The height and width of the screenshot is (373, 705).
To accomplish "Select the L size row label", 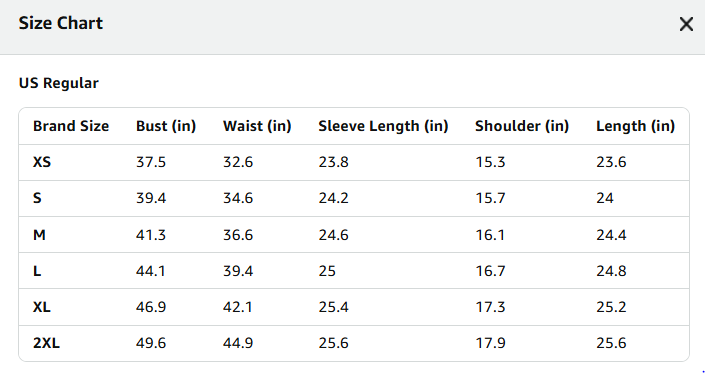I will click(37, 271).
